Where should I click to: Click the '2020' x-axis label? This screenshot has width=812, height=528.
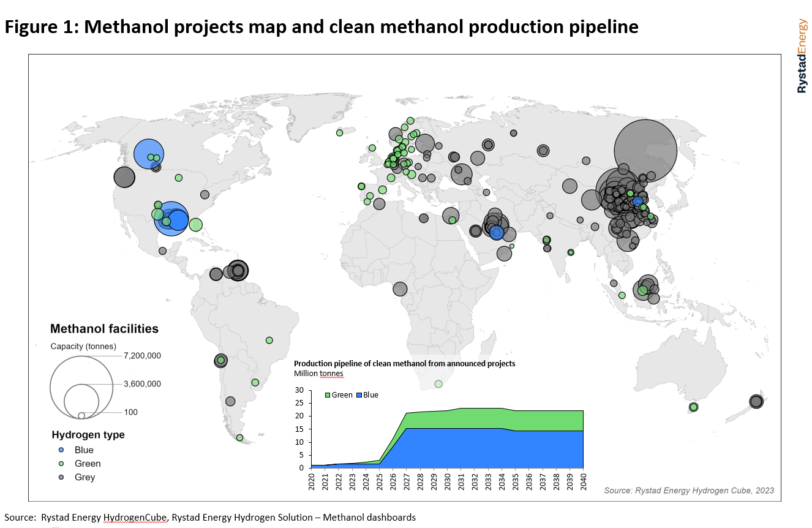(x=312, y=482)
